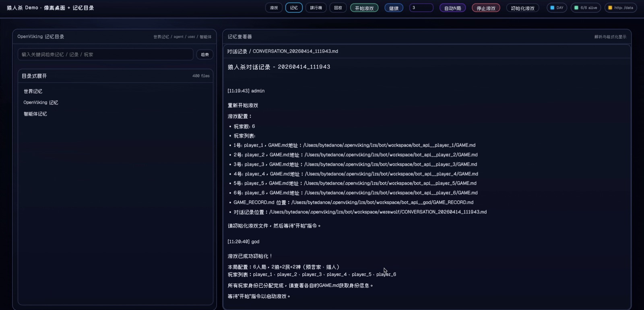
Task: Click the GAME_RECORD.md 位置 path line
Action: coord(353,202)
